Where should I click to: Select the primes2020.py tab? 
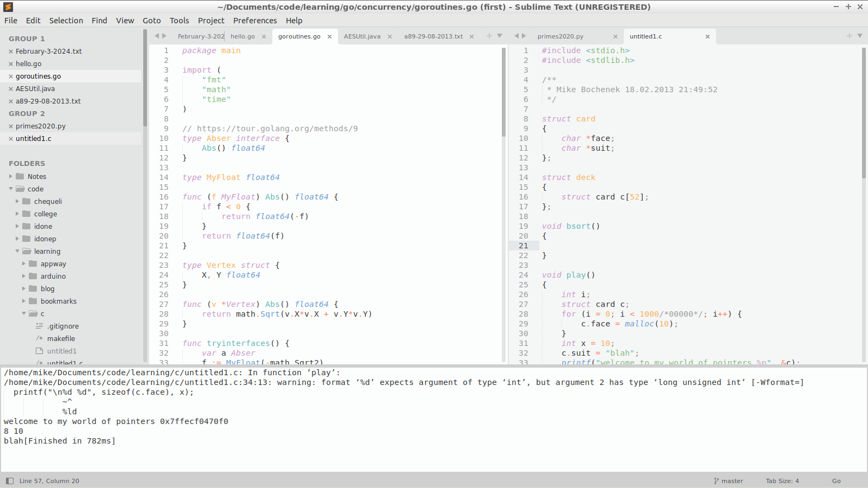(560, 36)
